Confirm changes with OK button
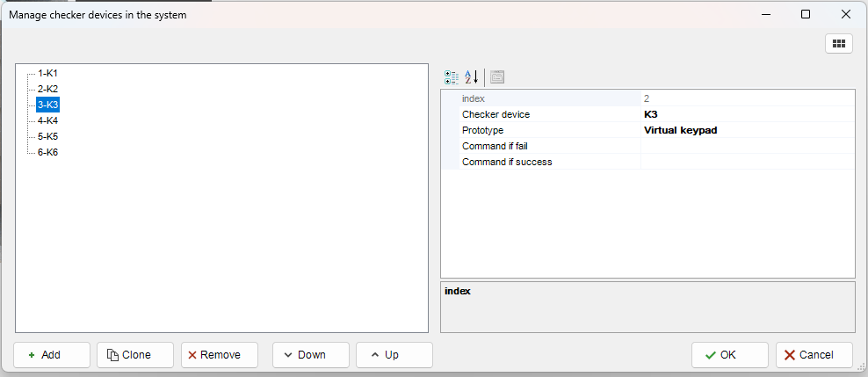The height and width of the screenshot is (377, 868). coord(729,355)
